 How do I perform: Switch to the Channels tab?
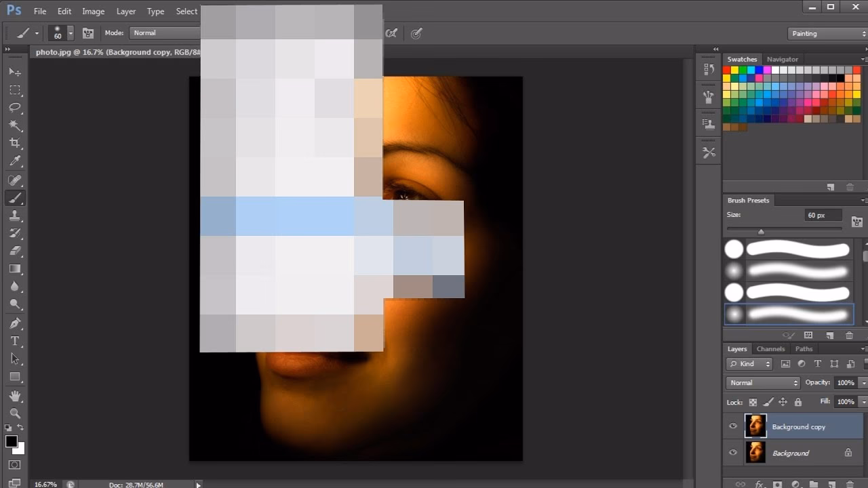coord(771,348)
